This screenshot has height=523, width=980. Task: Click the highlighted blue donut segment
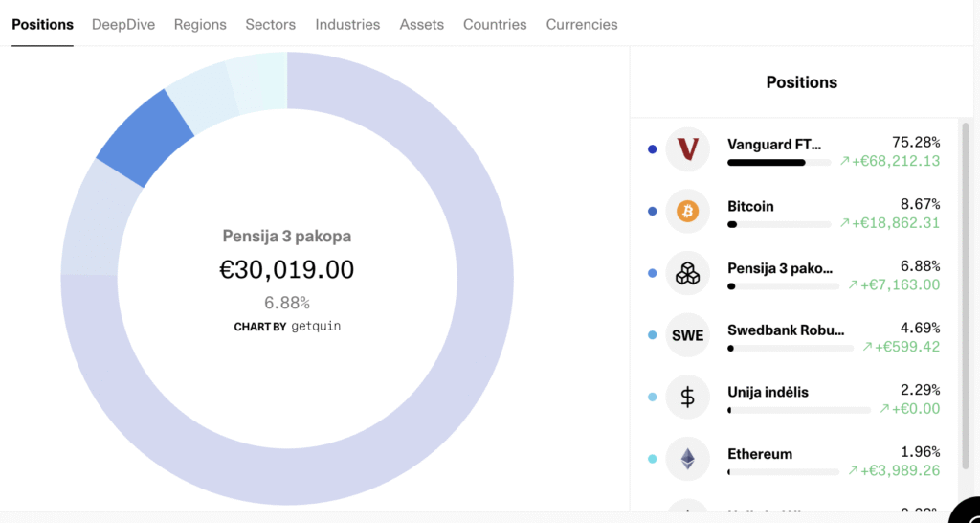(x=144, y=136)
